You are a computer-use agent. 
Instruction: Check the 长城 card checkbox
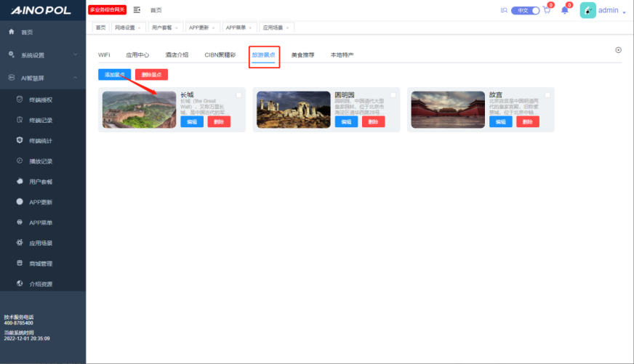point(239,95)
